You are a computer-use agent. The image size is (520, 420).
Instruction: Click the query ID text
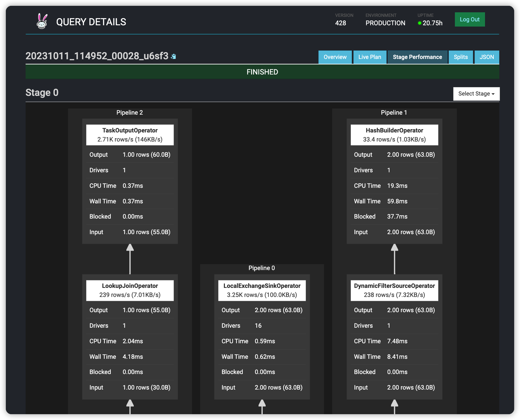(97, 56)
